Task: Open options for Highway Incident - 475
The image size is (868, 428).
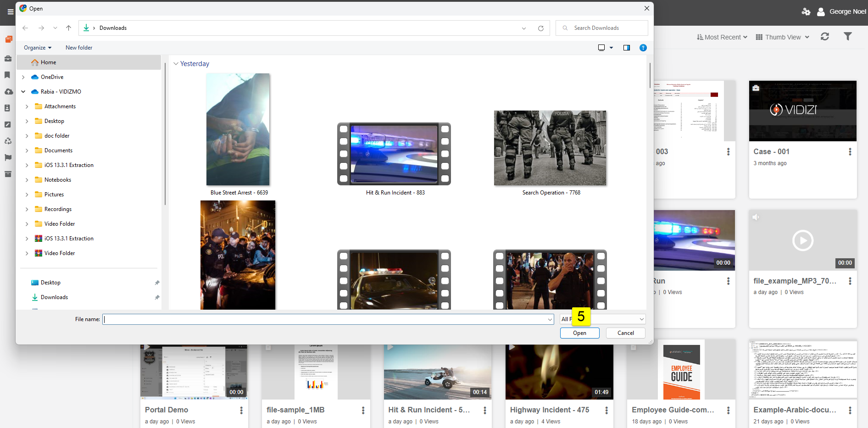Action: [x=606, y=410]
